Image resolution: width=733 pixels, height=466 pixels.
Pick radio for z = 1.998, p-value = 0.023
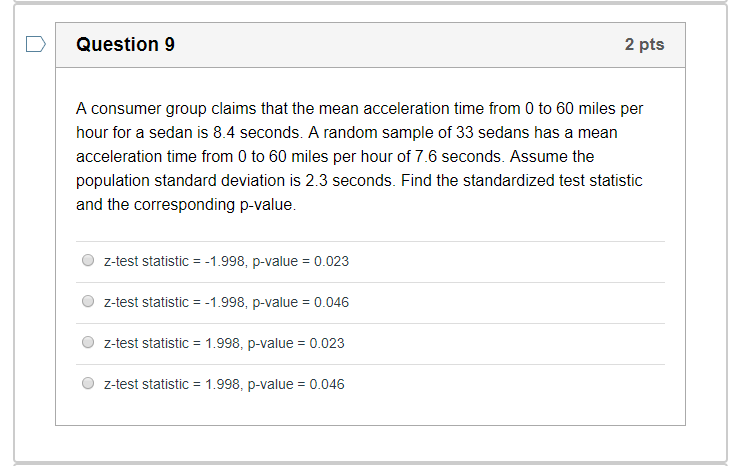click(x=88, y=343)
